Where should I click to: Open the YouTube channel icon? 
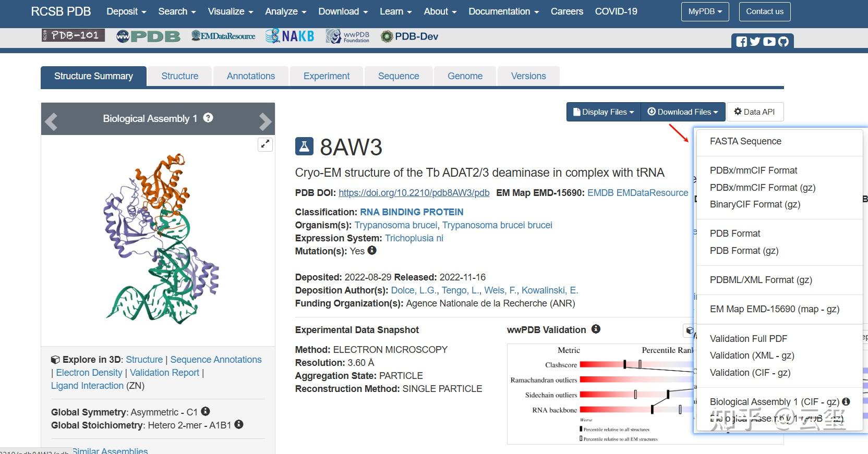point(769,42)
